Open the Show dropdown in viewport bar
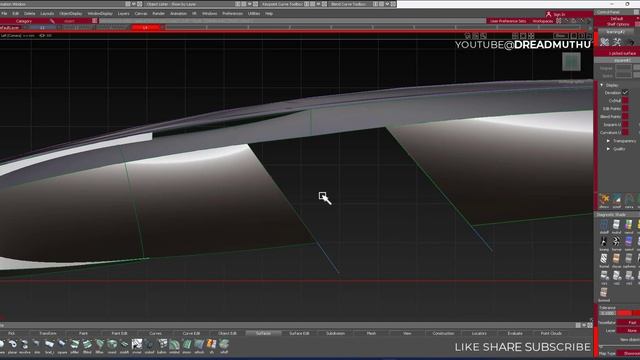This screenshot has height=360, width=640. (x=560, y=36)
